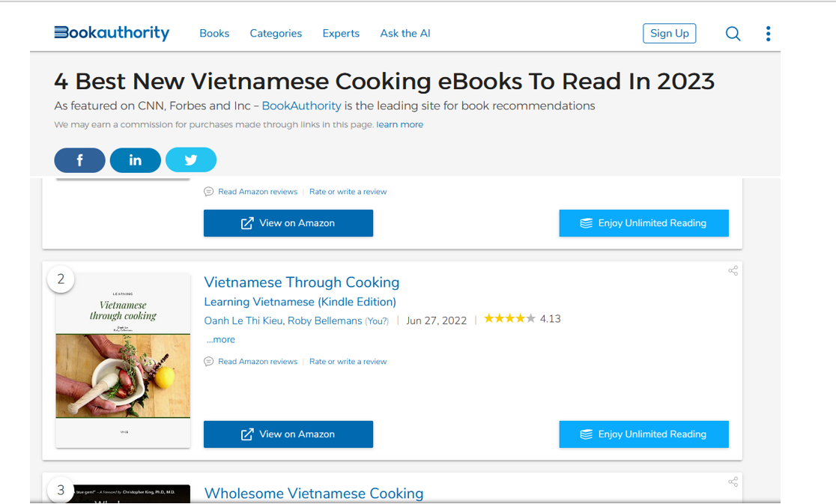Open the search magnifier icon
This screenshot has height=504, width=836.
(733, 34)
